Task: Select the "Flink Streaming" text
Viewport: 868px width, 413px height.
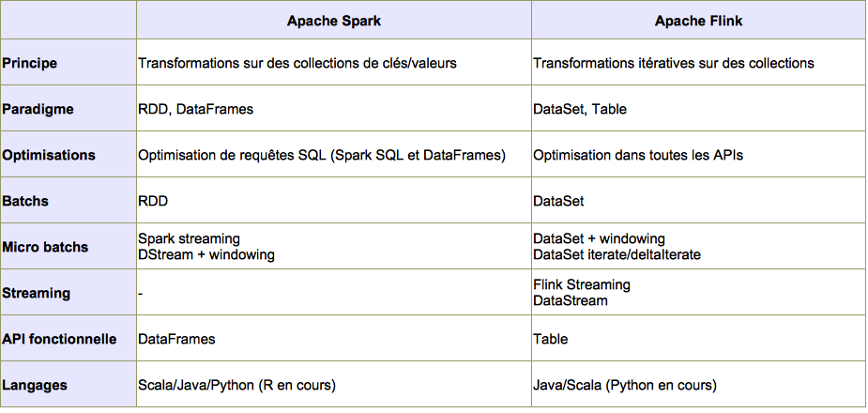Action: pos(581,284)
